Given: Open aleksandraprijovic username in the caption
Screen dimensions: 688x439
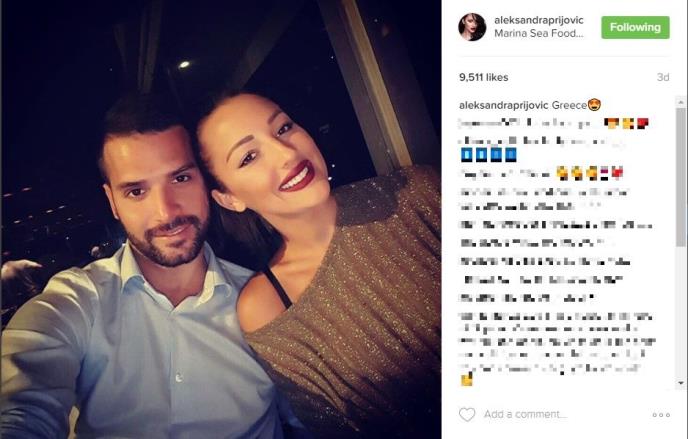Looking at the screenshot, I should (x=504, y=105).
